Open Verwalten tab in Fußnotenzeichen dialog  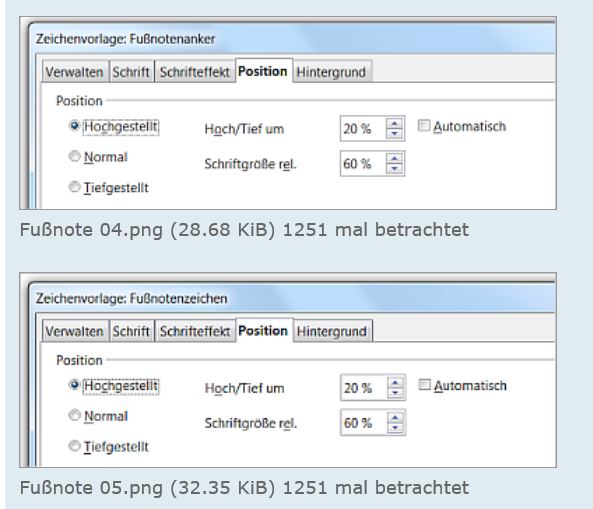(x=75, y=331)
